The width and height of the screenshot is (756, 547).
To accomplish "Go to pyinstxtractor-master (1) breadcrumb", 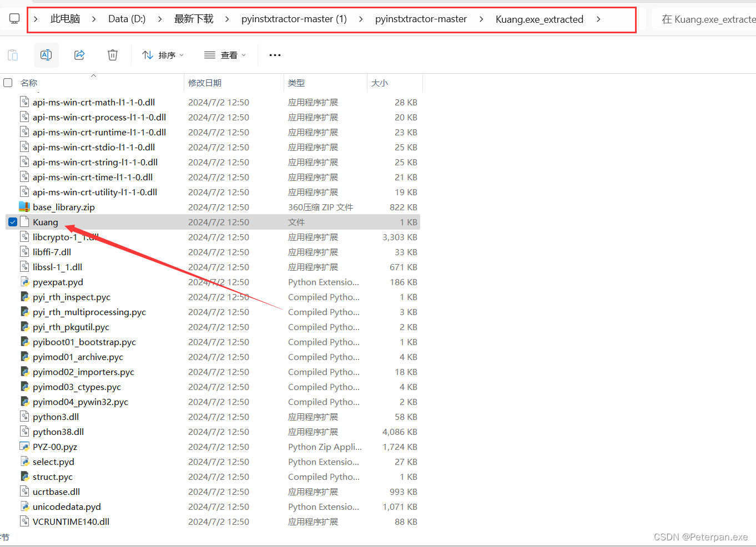I will click(x=294, y=19).
